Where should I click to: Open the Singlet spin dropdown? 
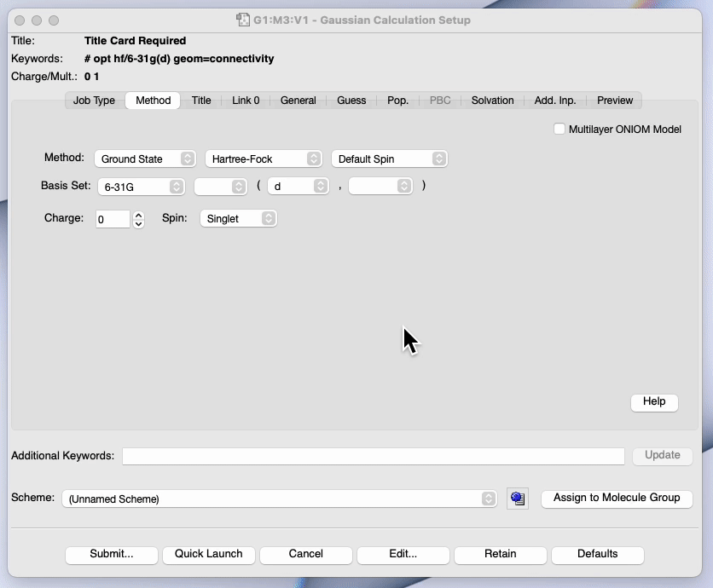click(x=238, y=218)
